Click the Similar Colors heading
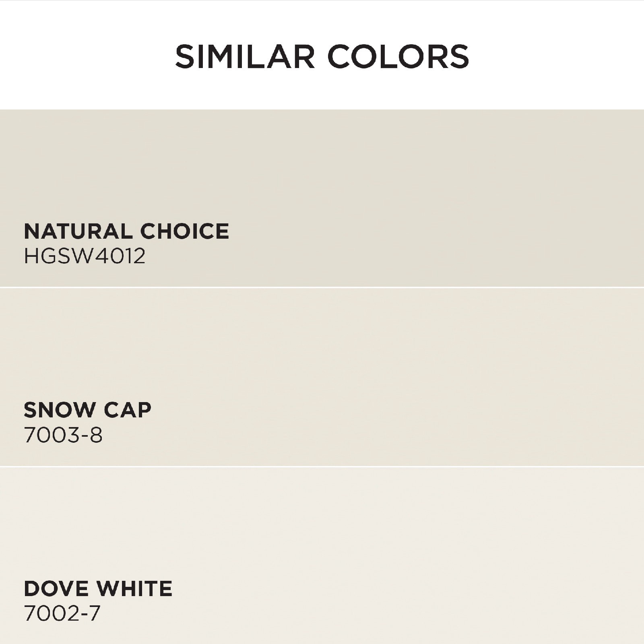Image resolution: width=644 pixels, height=644 pixels. (322, 57)
